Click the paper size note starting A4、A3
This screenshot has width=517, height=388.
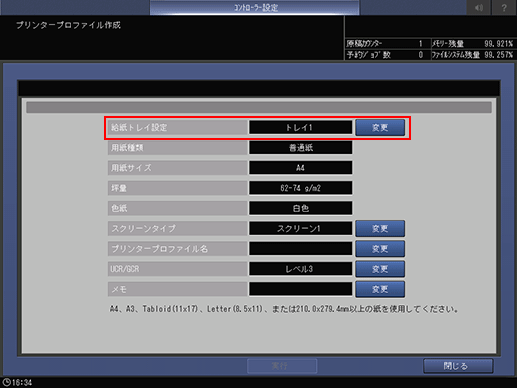pyautogui.click(x=284, y=309)
